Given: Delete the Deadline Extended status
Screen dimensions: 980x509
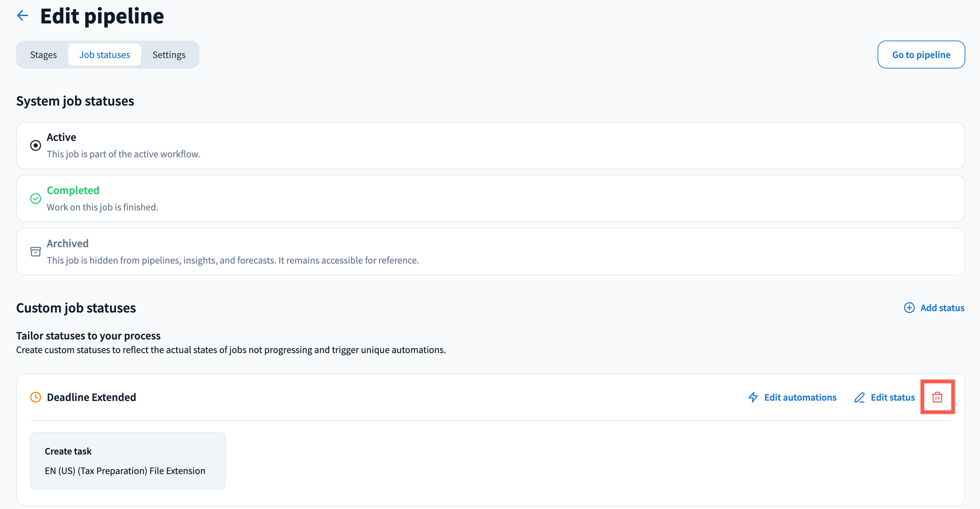Looking at the screenshot, I should (x=937, y=397).
